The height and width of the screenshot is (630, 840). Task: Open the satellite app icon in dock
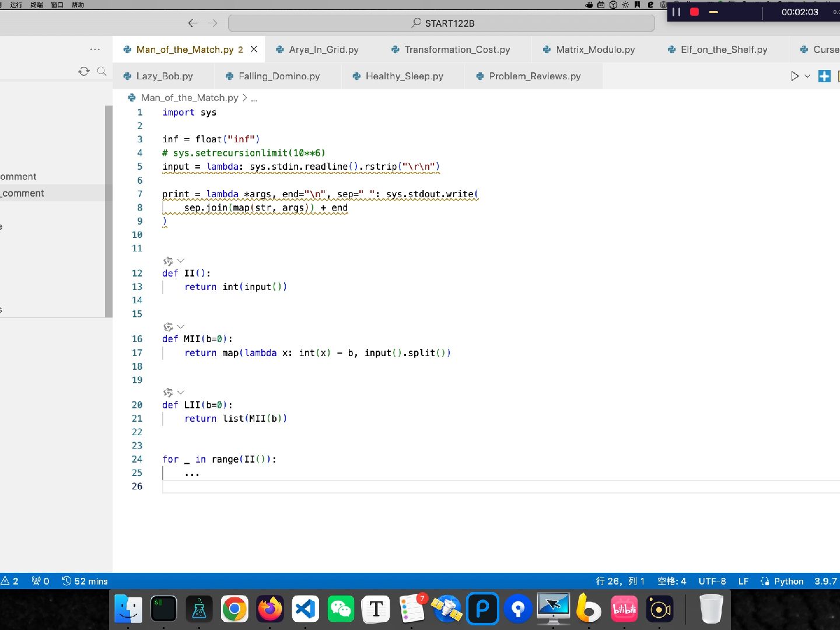click(447, 609)
